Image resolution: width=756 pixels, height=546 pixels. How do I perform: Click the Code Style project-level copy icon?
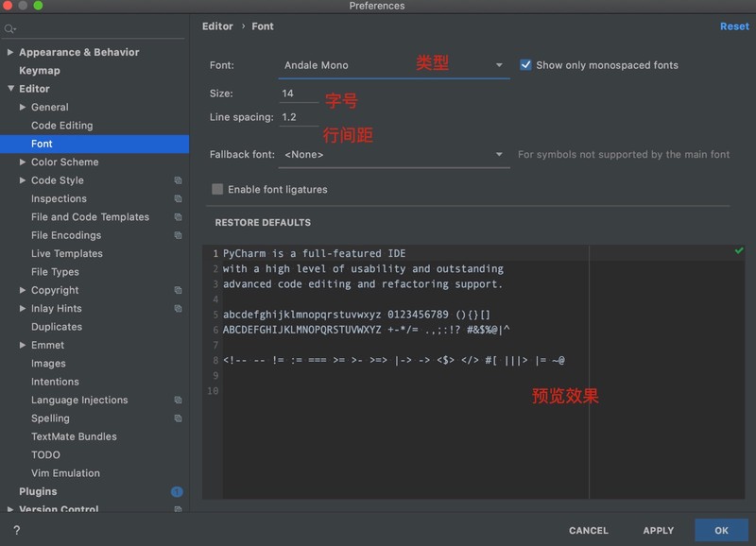pos(178,180)
